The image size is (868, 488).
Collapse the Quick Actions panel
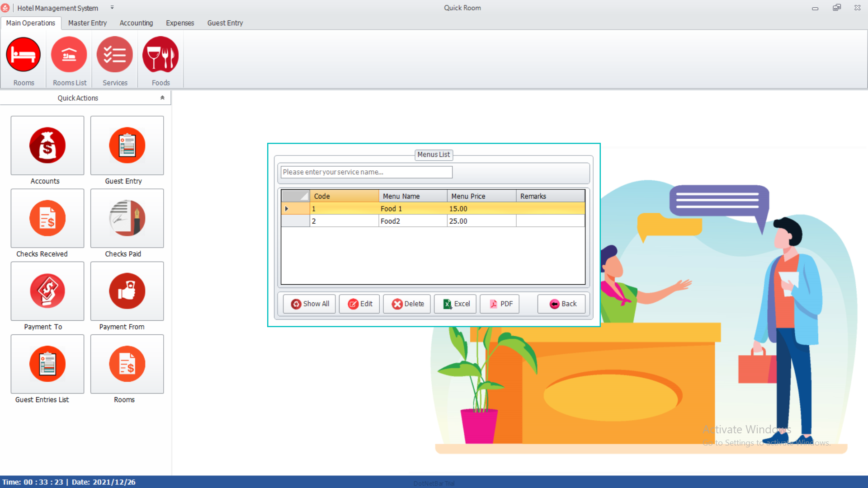point(162,98)
